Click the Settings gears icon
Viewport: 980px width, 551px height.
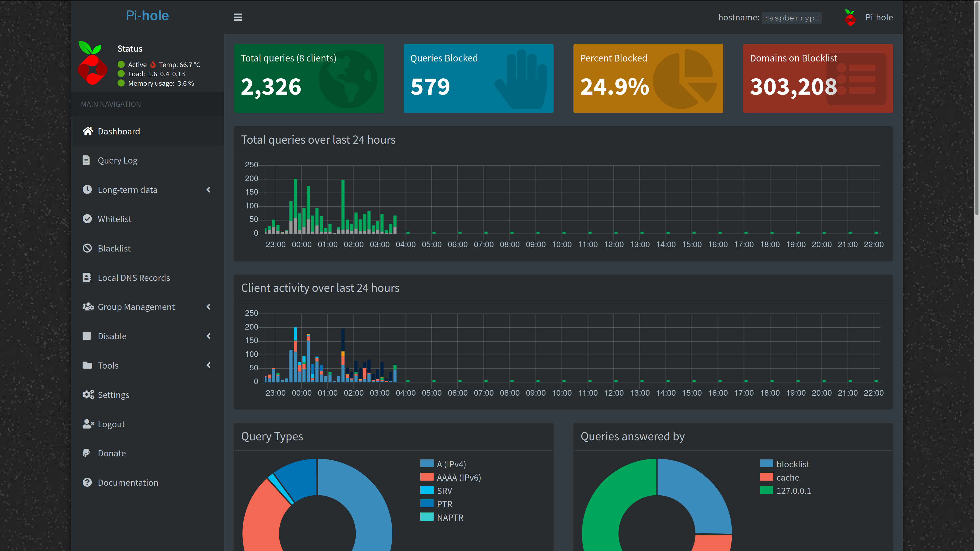pyautogui.click(x=88, y=394)
